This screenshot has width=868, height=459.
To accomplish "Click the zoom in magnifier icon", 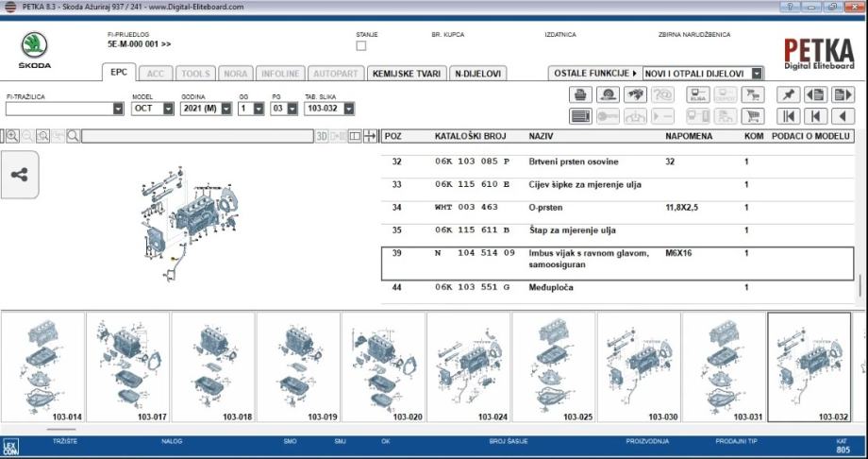I will pos(11,136).
